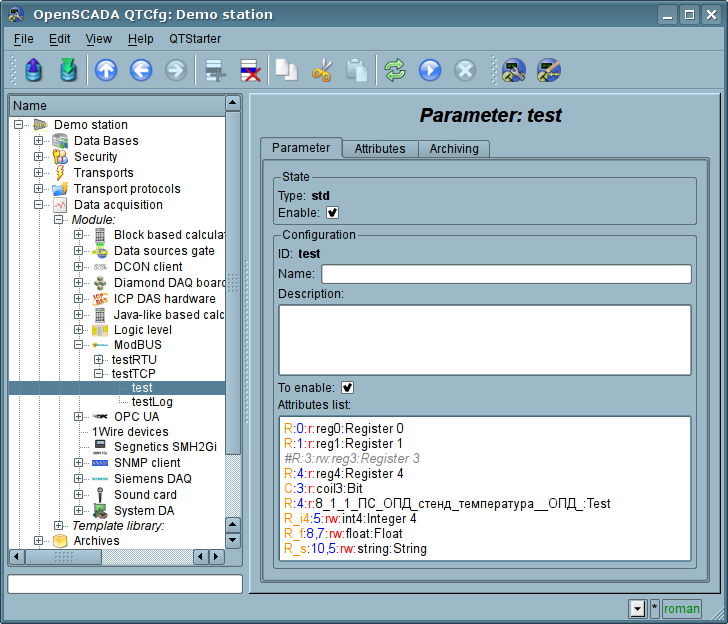Click the add item toolbar icon
The width and height of the screenshot is (728, 624).
tap(213, 70)
